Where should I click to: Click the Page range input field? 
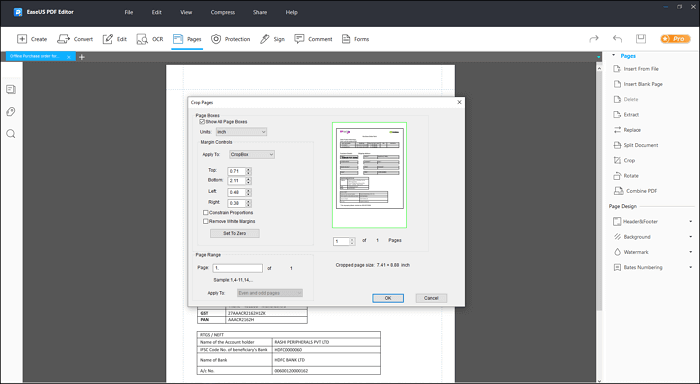click(x=238, y=268)
